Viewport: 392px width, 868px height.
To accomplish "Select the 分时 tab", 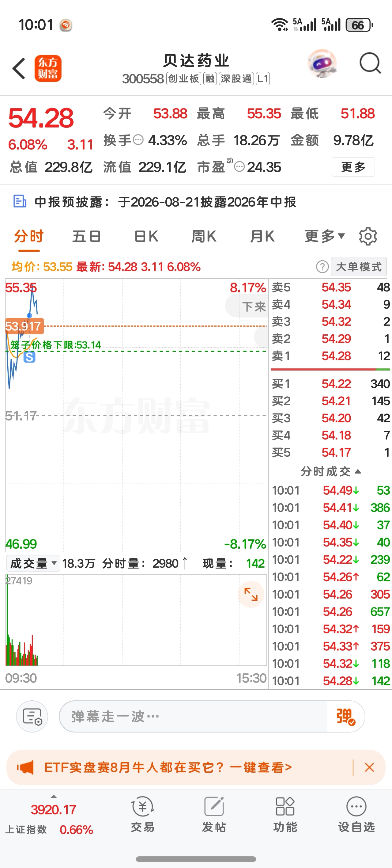I will (x=29, y=237).
